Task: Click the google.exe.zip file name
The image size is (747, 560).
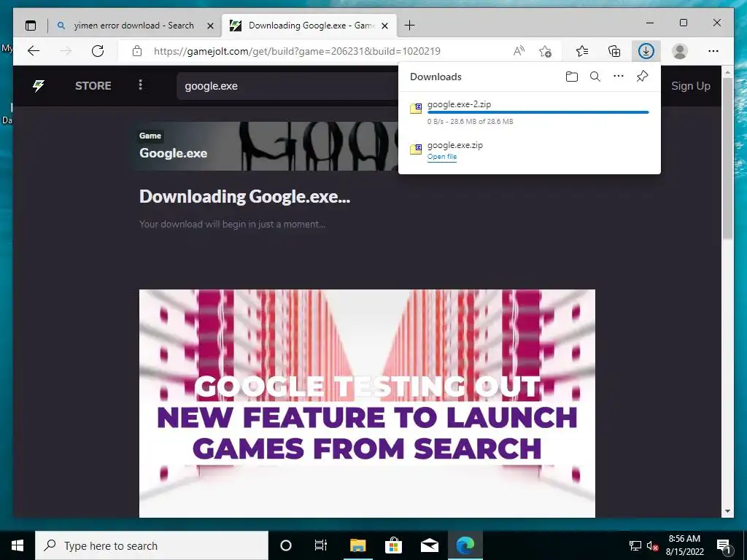Action: click(455, 145)
